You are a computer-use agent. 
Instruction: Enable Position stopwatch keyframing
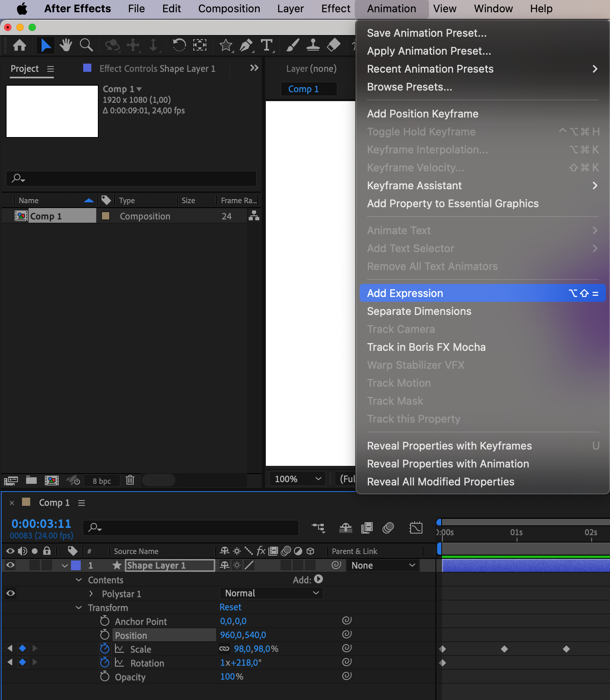coord(105,635)
